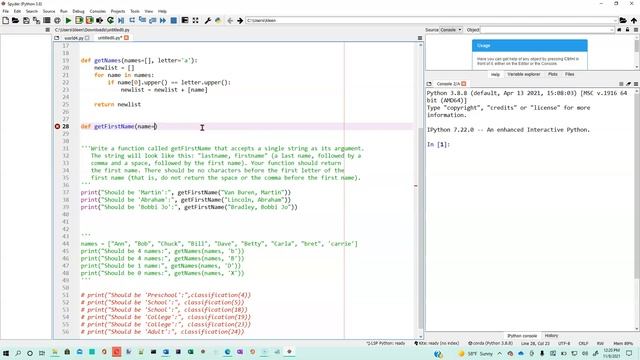Select the Help pane tab
640x360 pixels.
click(495, 74)
